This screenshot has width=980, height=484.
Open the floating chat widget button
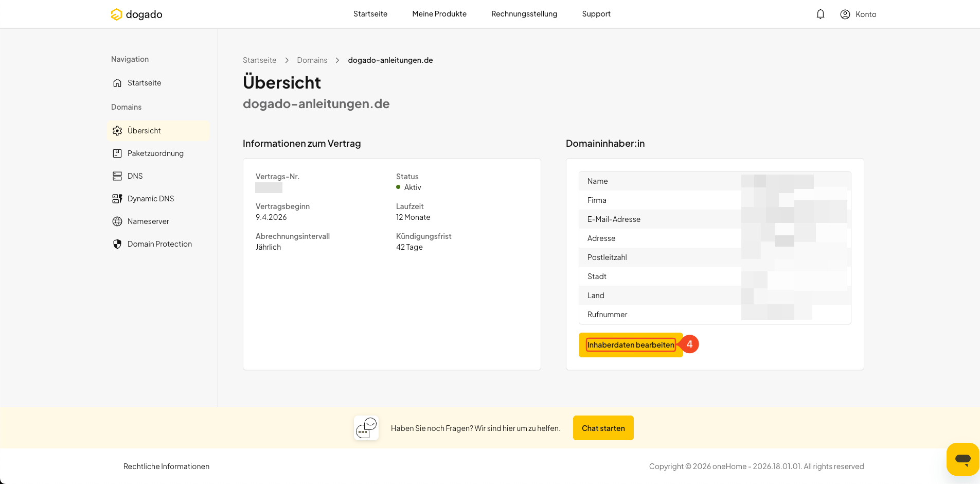[963, 459]
